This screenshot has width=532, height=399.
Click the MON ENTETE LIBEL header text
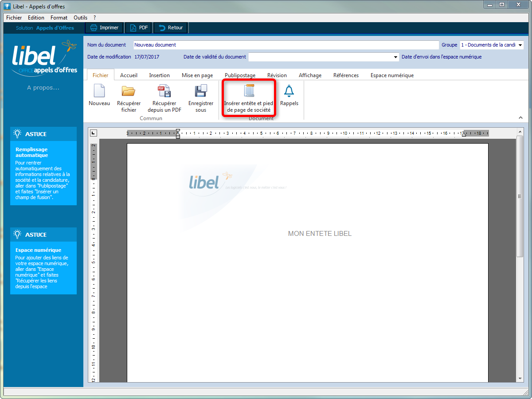click(320, 234)
